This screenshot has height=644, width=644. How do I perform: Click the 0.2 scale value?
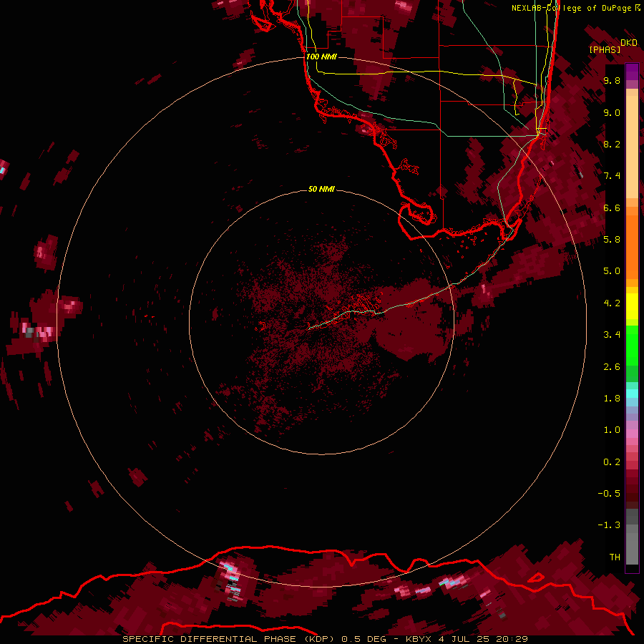tap(612, 462)
